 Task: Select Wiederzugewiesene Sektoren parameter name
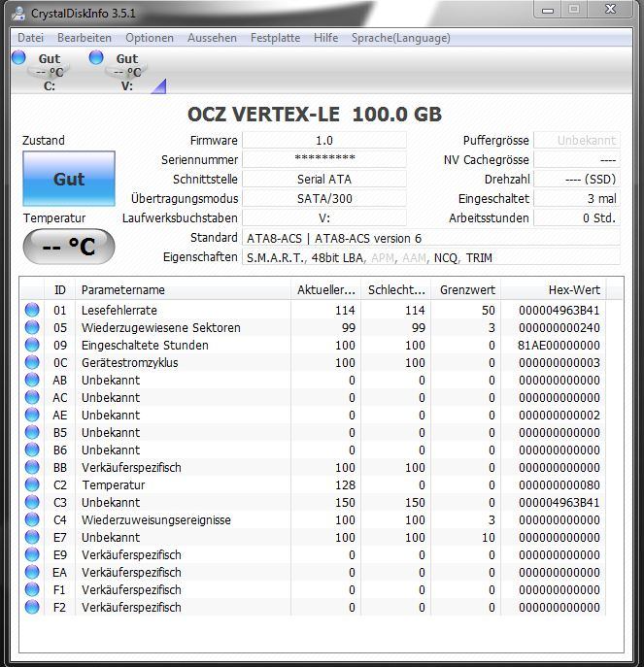tap(161, 327)
